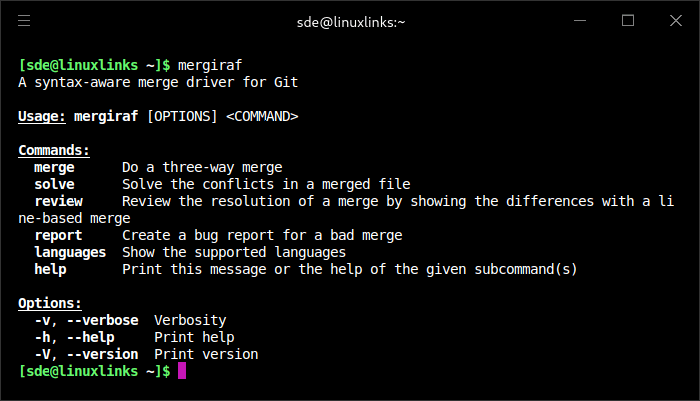
Task: Click the sde@linuxlinks:~ window title
Action: pyautogui.click(x=349, y=21)
